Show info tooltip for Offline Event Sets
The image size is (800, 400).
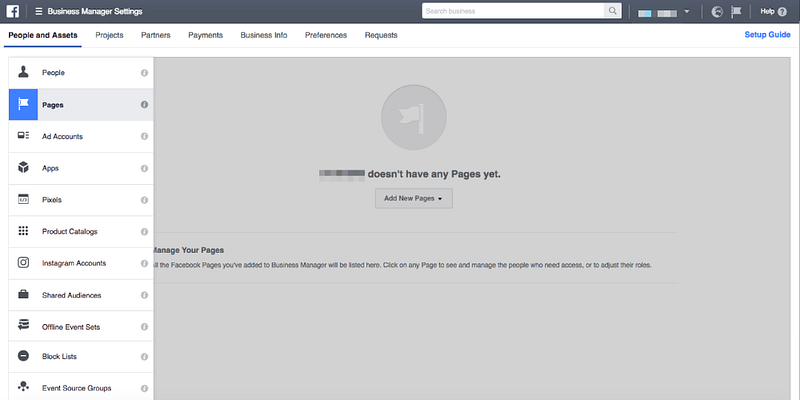(144, 327)
